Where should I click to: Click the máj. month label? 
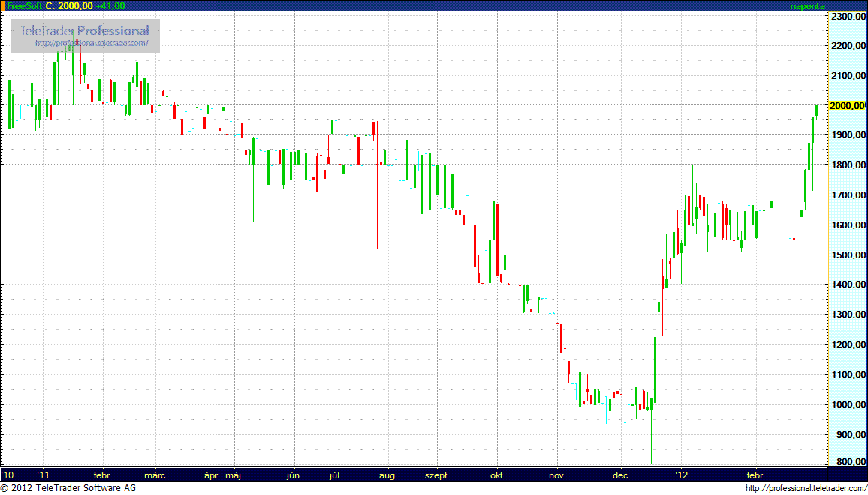235,475
